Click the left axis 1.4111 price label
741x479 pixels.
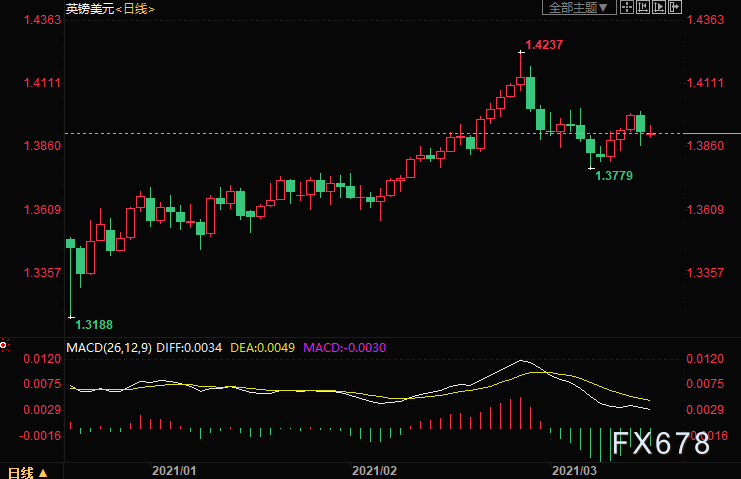pos(43,83)
